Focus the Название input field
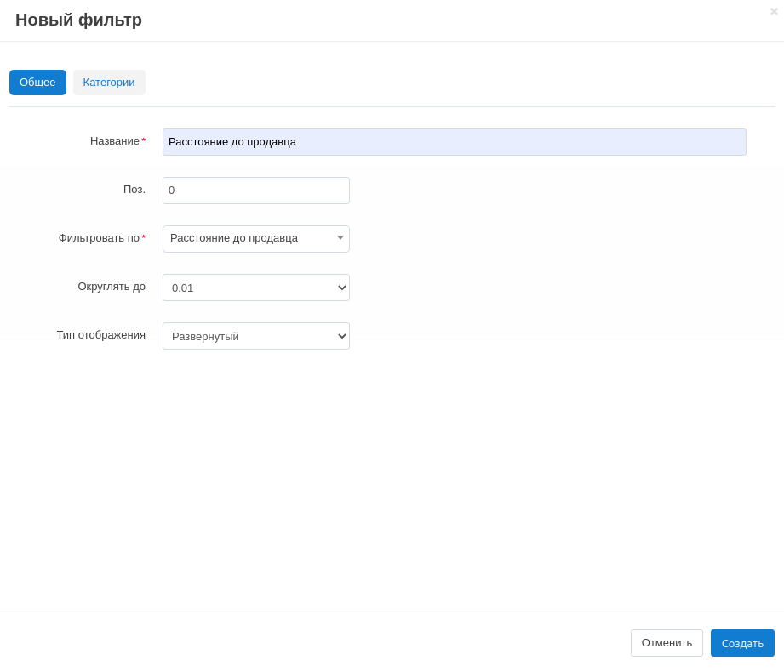Screen dimensions: 784x672 coord(454,142)
